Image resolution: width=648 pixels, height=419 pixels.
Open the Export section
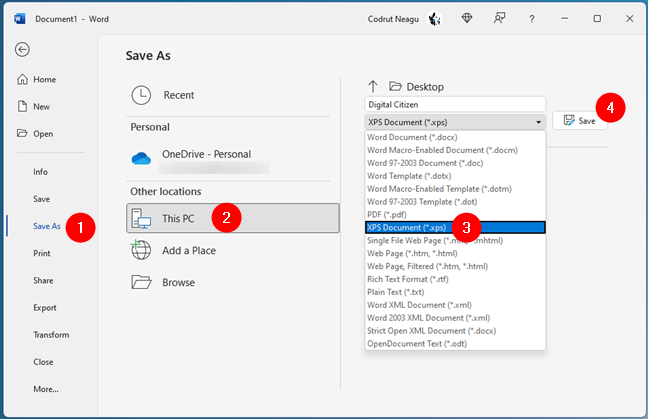point(45,308)
